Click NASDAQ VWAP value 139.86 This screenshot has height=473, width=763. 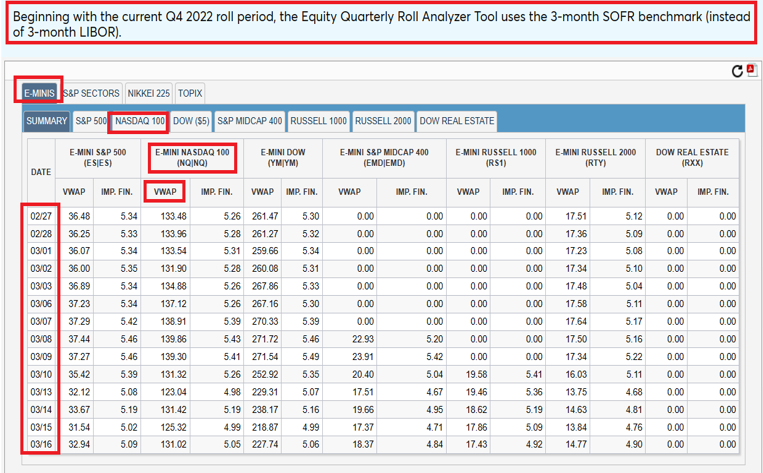click(173, 339)
